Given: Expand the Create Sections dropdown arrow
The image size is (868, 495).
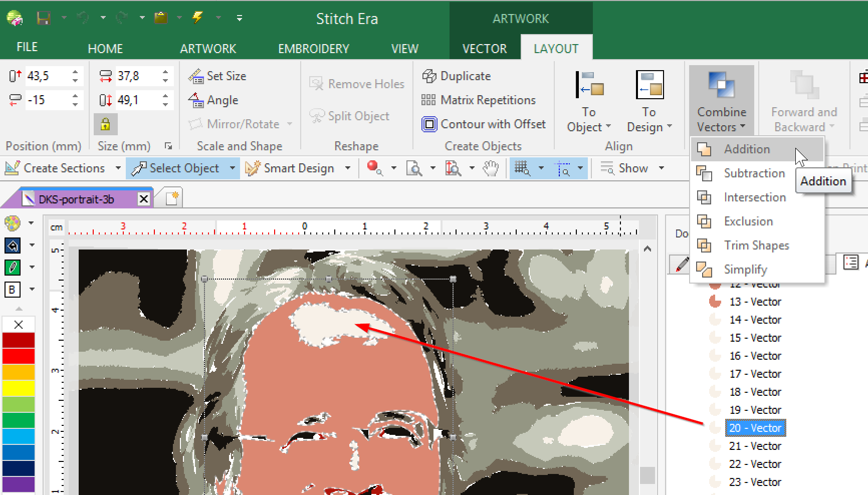Looking at the screenshot, I should (118, 168).
